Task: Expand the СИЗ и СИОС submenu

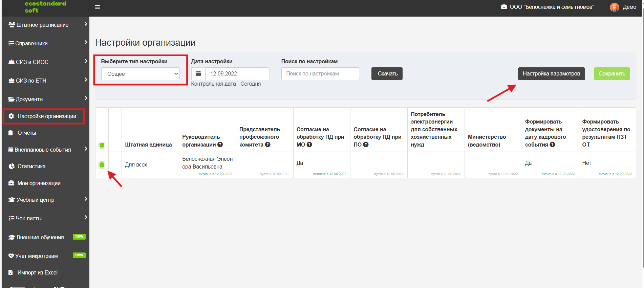Action: point(45,62)
